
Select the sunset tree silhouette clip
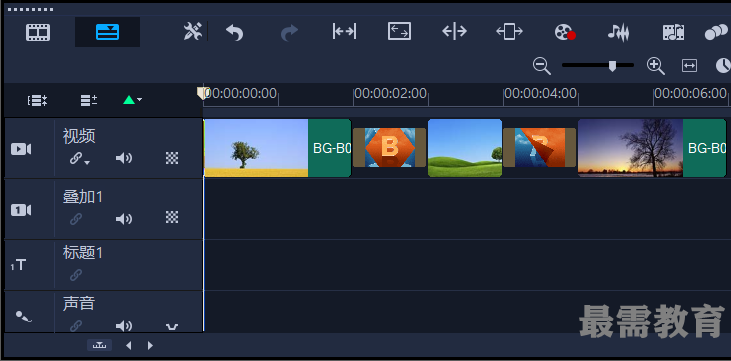click(x=630, y=148)
